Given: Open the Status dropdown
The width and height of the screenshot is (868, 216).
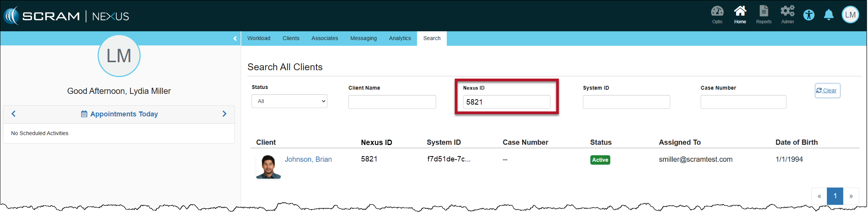Looking at the screenshot, I should click(289, 102).
